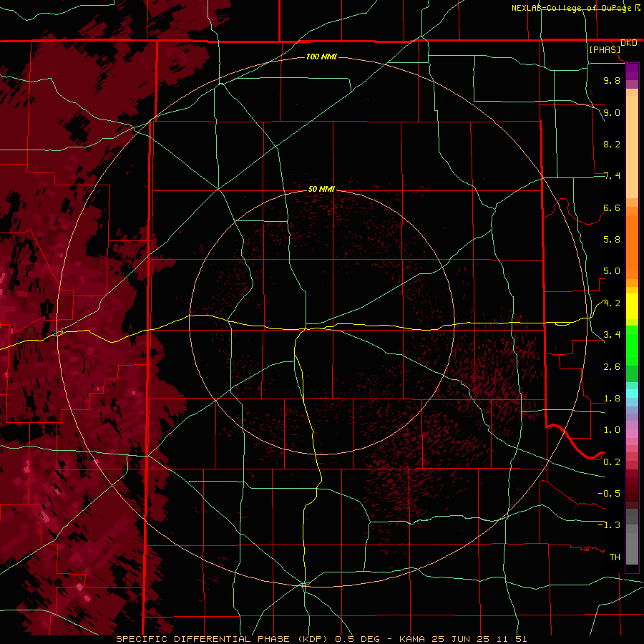Click the KAMA 25 JUN 25 11:51 timestamp
This screenshot has width=644, height=644.
click(463, 639)
